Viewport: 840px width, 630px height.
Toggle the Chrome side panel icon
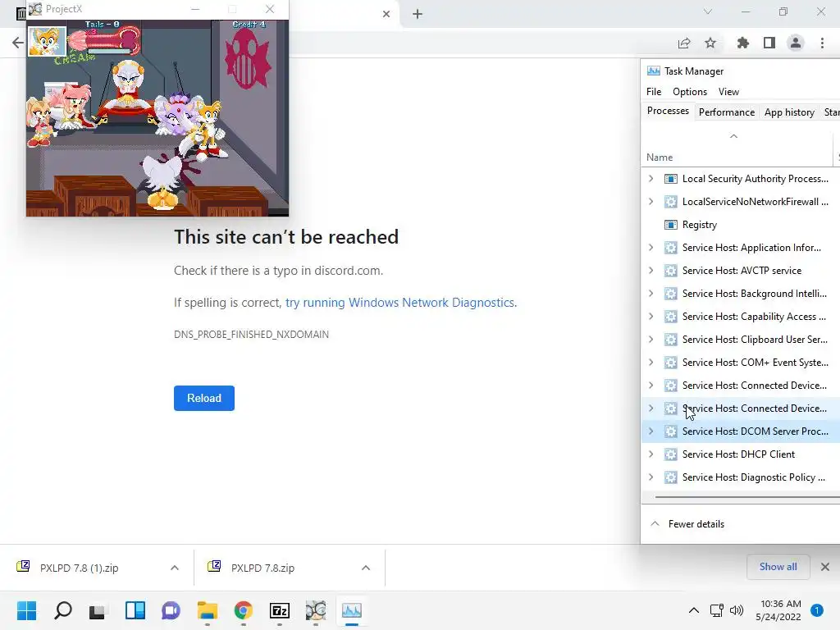(x=769, y=43)
